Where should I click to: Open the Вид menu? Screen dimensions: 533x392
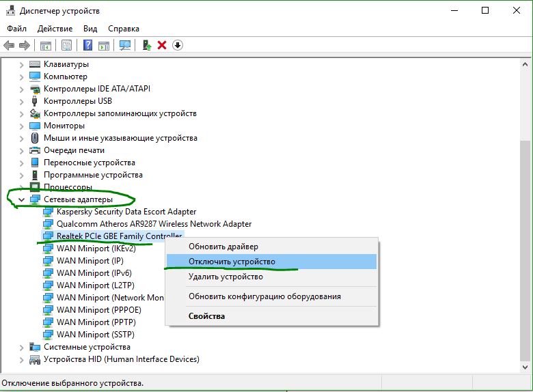90,29
